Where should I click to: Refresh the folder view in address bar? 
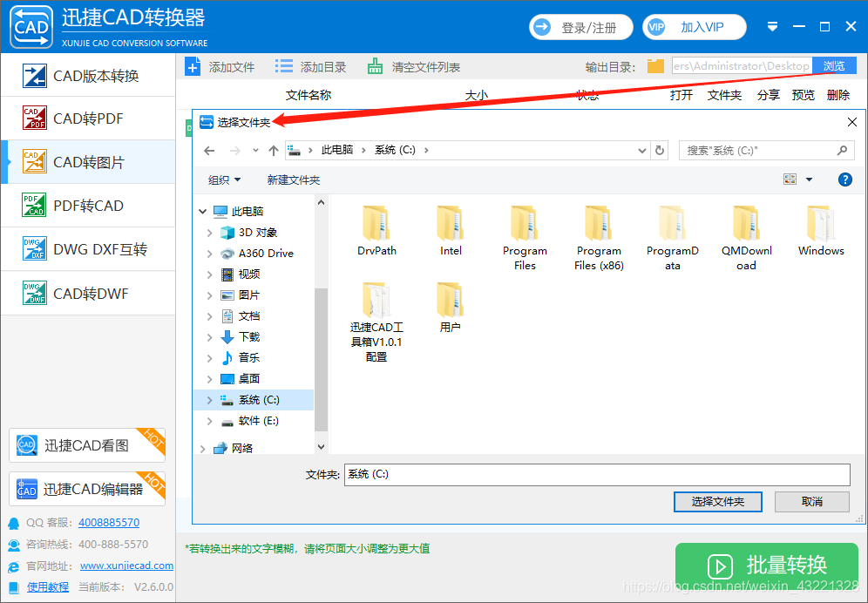coord(660,150)
